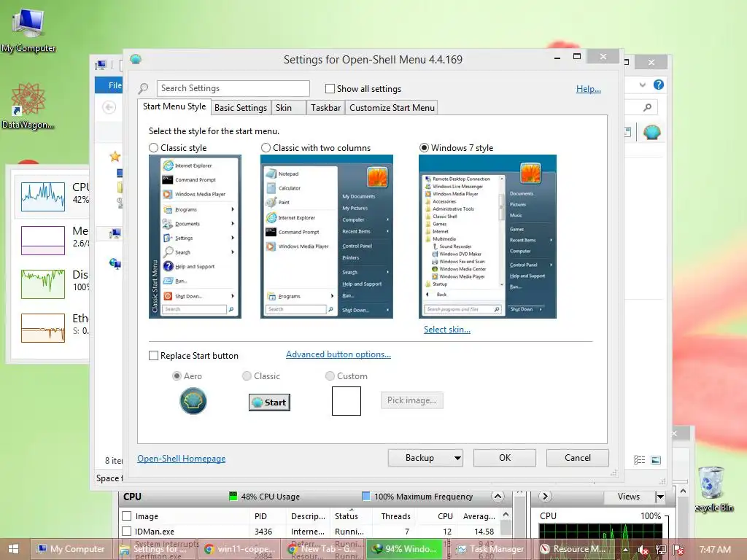Open the Views dropdown in Resource Monitor
The width and height of the screenshot is (747, 560).
tap(660, 497)
